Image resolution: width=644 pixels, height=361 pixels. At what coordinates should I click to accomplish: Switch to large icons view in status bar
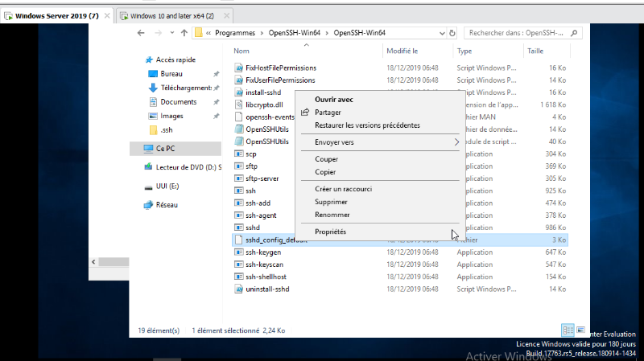(580, 330)
